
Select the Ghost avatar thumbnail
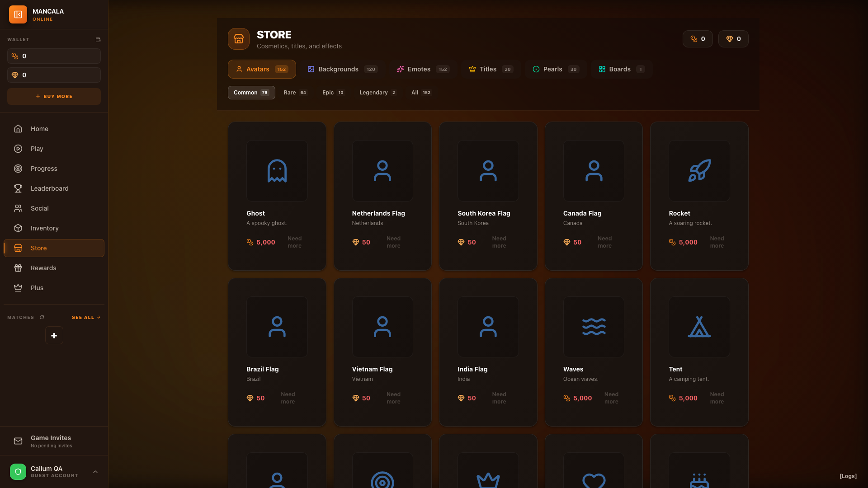tap(277, 171)
